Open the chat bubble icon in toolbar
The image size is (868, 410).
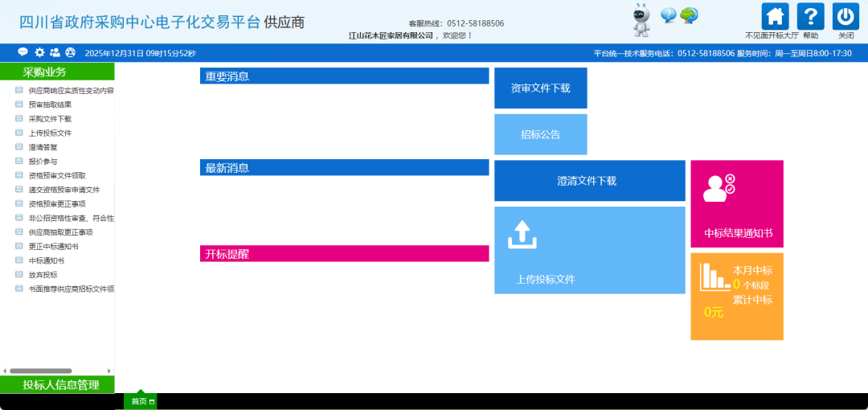click(23, 52)
